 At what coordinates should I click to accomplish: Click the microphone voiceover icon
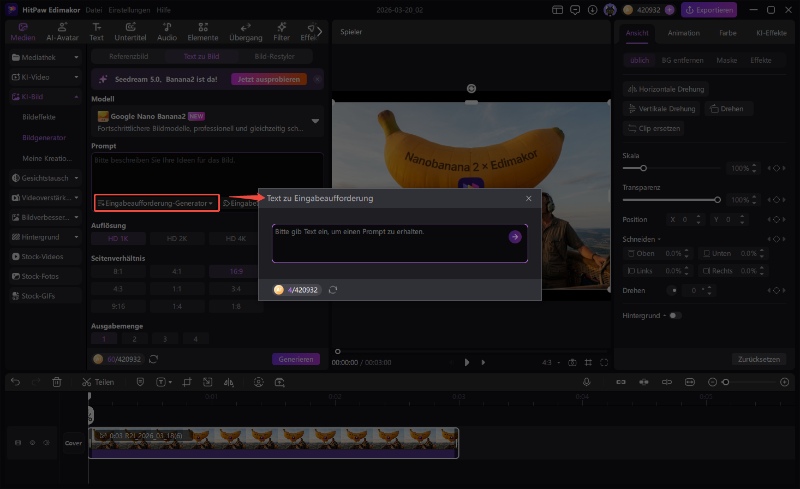coord(587,382)
